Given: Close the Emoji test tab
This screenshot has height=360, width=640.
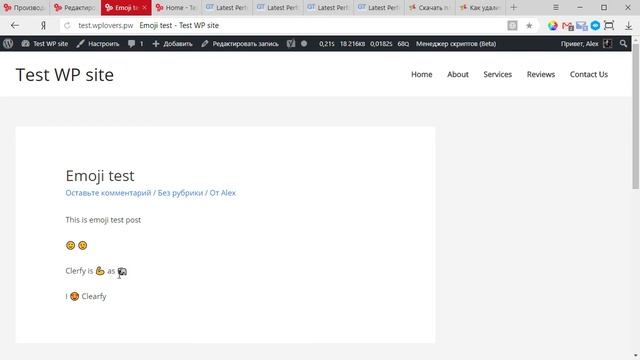Looking at the screenshot, I should tap(144, 8).
